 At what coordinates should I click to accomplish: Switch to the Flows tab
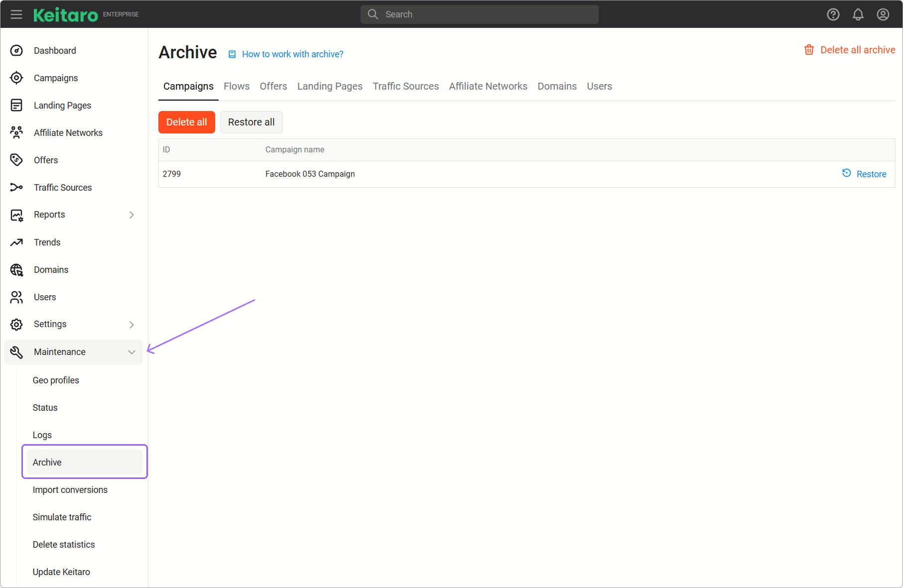tap(237, 86)
